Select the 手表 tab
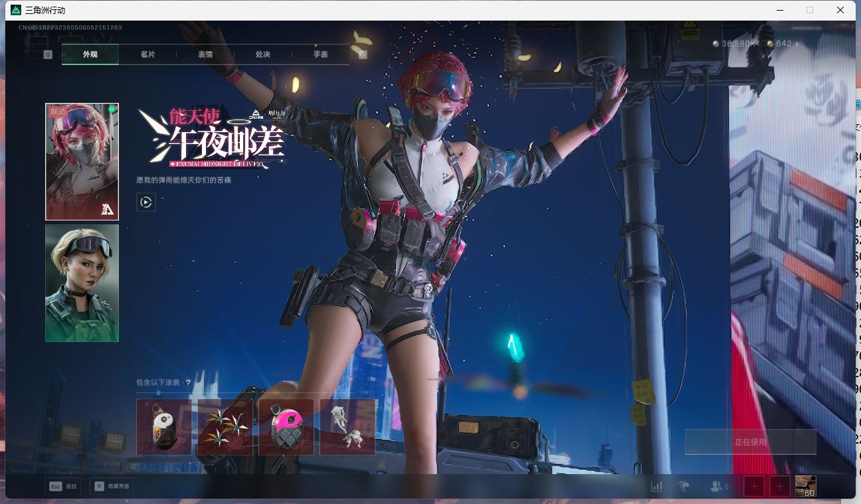Image resolution: width=861 pixels, height=504 pixels. click(x=320, y=54)
